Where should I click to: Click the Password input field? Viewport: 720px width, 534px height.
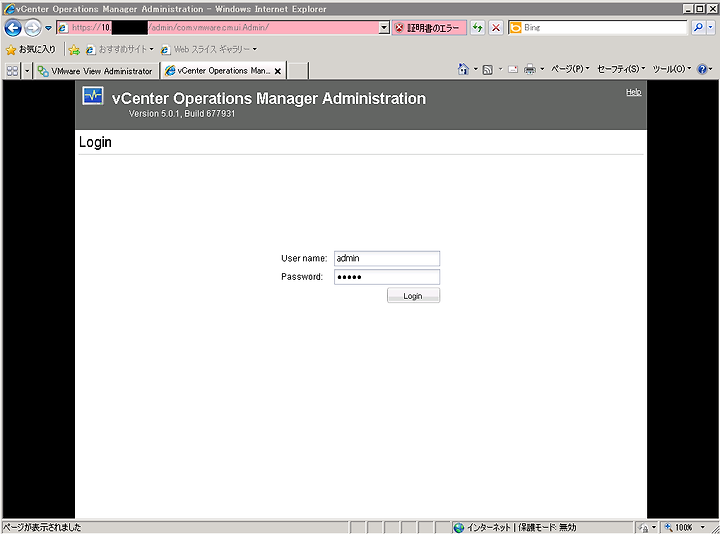pos(387,277)
